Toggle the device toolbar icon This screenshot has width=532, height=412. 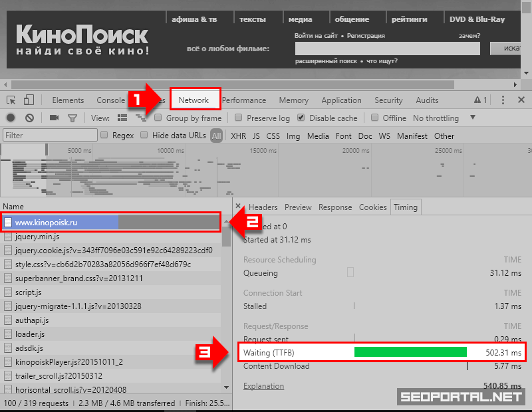(x=29, y=100)
